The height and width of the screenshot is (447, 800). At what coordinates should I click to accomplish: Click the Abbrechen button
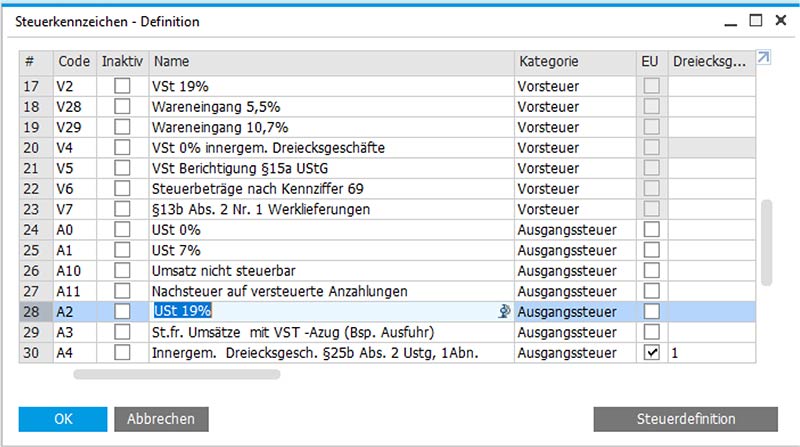[x=154, y=418]
